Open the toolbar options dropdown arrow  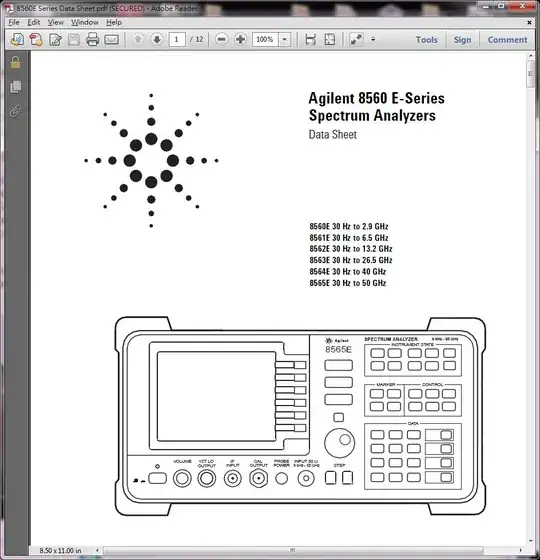tap(373, 39)
